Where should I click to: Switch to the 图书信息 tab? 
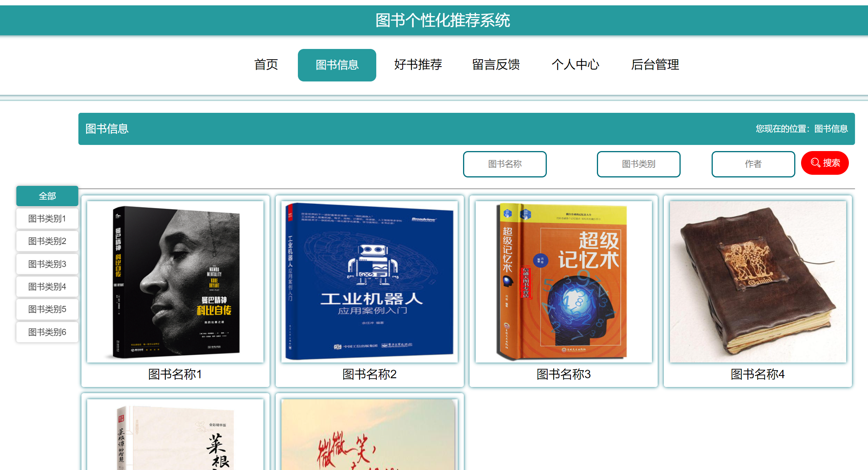coord(337,65)
